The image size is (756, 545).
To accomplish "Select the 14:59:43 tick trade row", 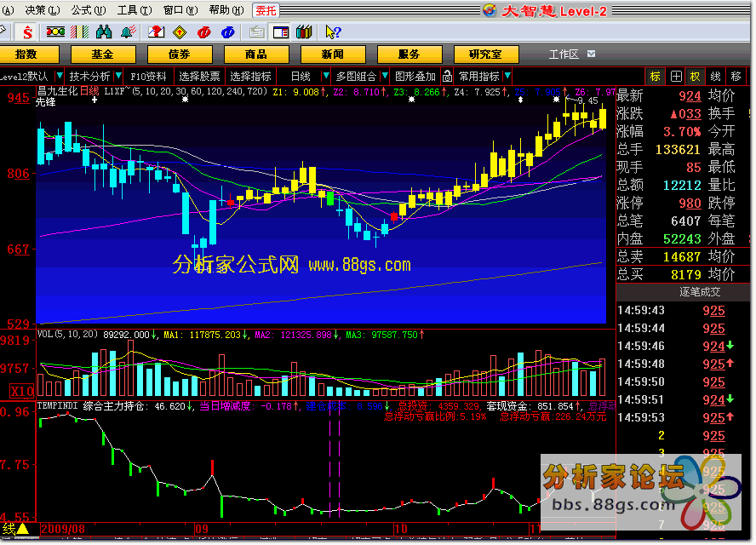I will (x=684, y=311).
